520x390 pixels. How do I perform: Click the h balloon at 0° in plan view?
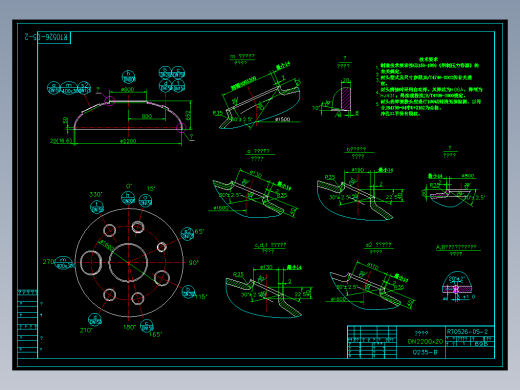[x=128, y=198]
